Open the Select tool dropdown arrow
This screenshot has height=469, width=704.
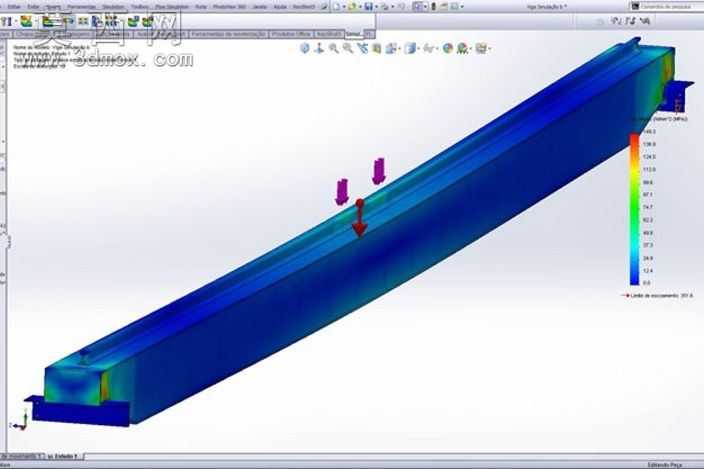coord(425,7)
